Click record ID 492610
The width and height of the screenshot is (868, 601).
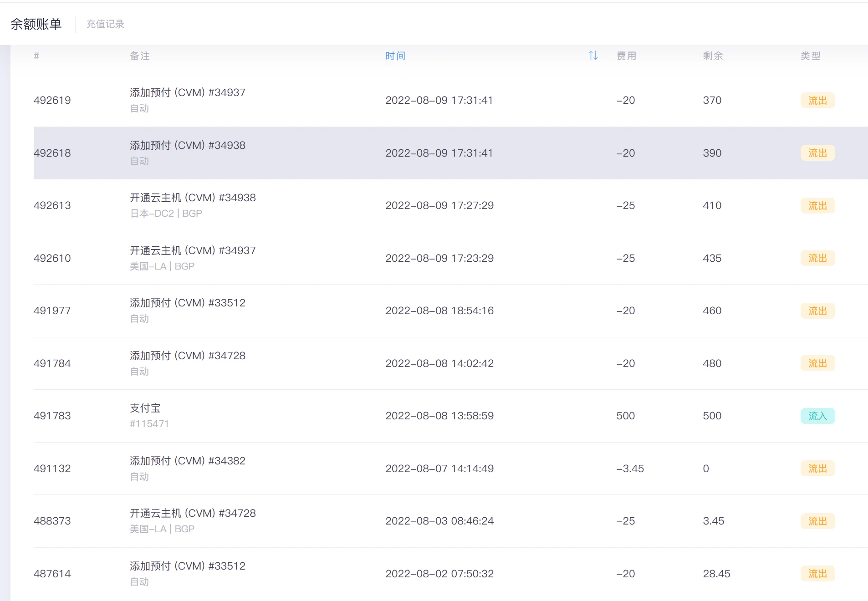click(52, 258)
